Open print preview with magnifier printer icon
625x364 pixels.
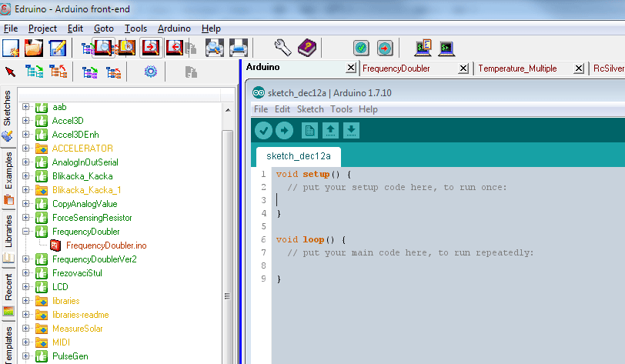(215, 48)
